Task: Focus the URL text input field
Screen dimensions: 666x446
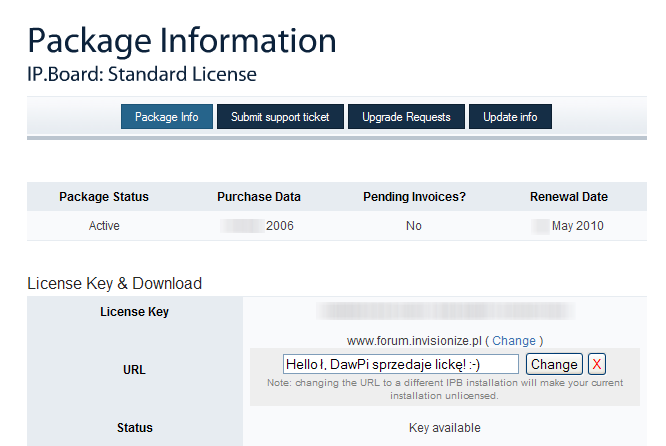Action: [x=400, y=364]
